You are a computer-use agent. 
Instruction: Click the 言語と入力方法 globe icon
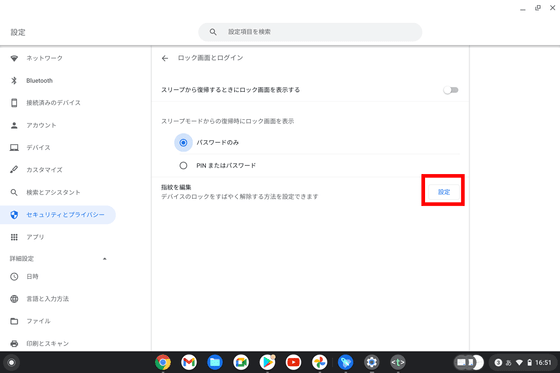[14, 299]
